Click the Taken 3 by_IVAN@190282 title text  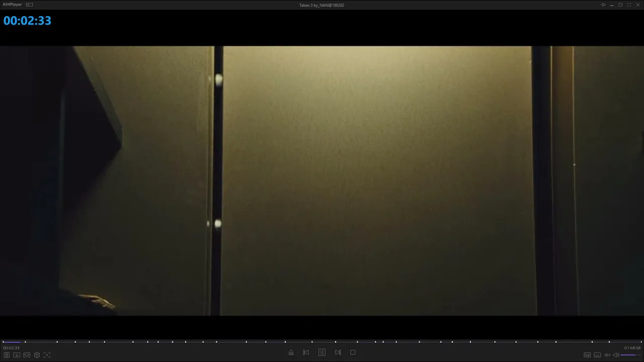pyautogui.click(x=321, y=5)
